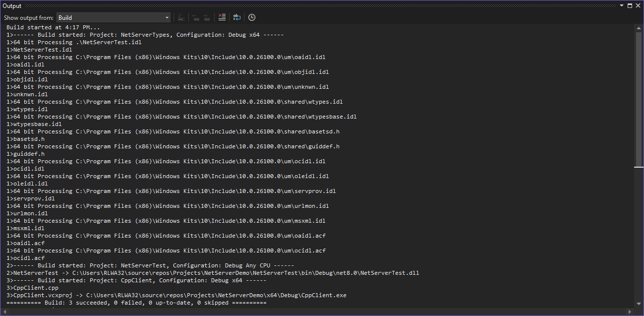This screenshot has width=644, height=316.
Task: Click the CppClient build started line
Action: 136,280
